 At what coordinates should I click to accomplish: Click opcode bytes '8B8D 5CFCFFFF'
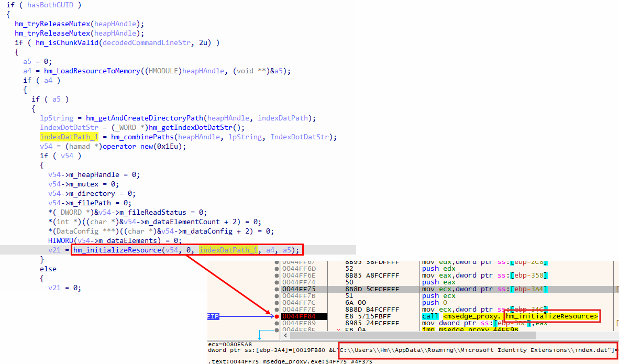point(372,290)
